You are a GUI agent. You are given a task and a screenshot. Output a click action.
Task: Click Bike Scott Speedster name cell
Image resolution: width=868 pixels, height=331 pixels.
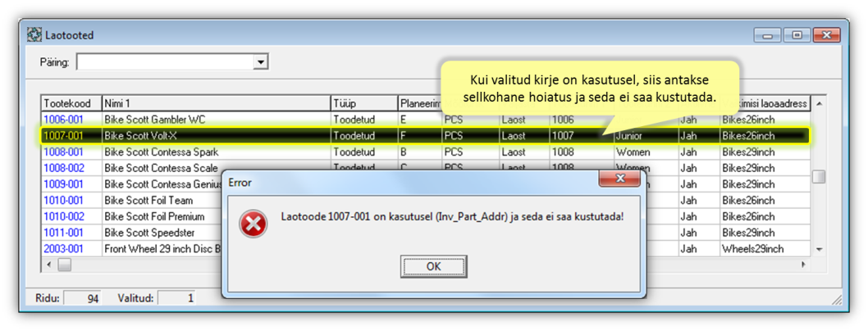(x=162, y=233)
